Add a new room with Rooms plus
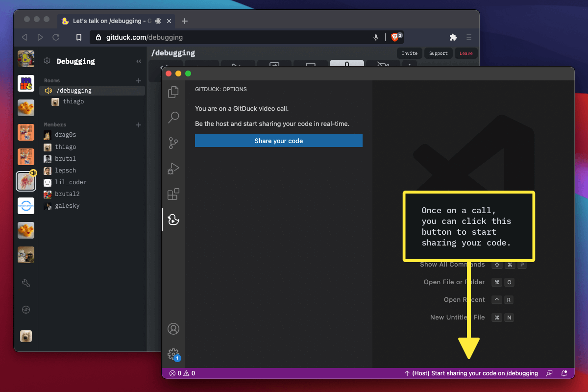This screenshot has height=392, width=588. point(139,80)
